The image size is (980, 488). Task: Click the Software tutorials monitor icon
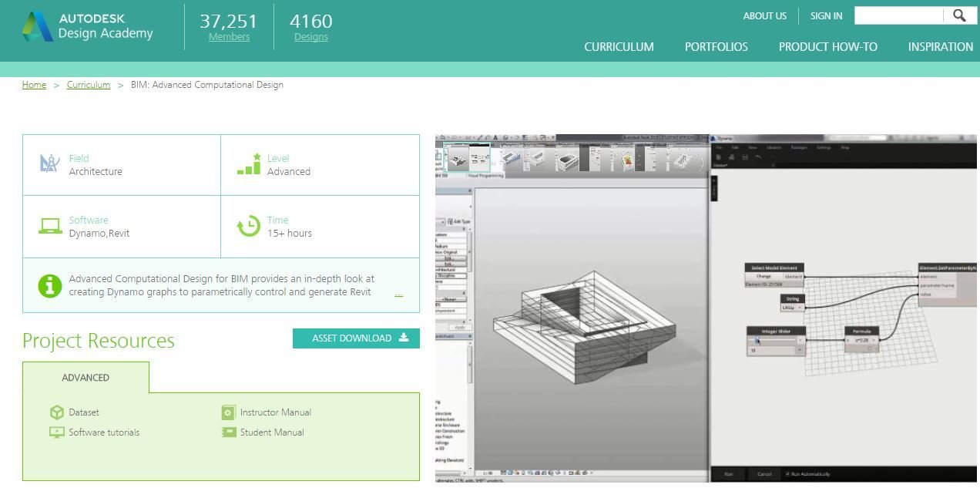56,432
